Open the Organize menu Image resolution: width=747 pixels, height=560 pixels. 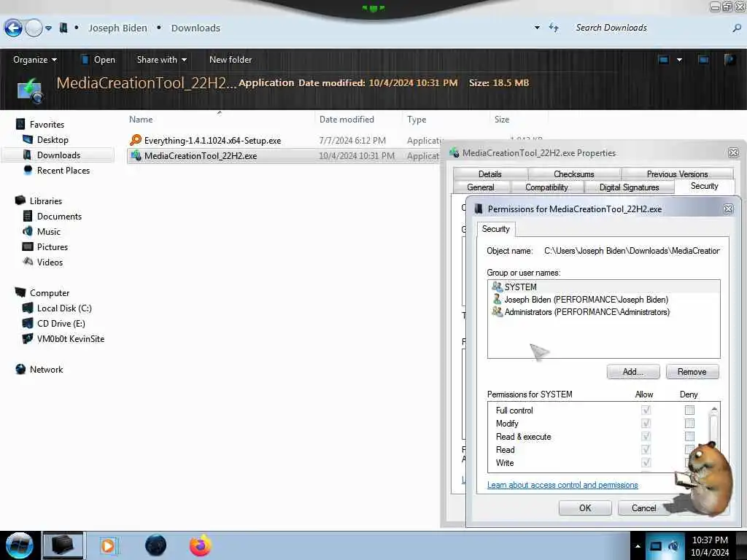[35, 60]
